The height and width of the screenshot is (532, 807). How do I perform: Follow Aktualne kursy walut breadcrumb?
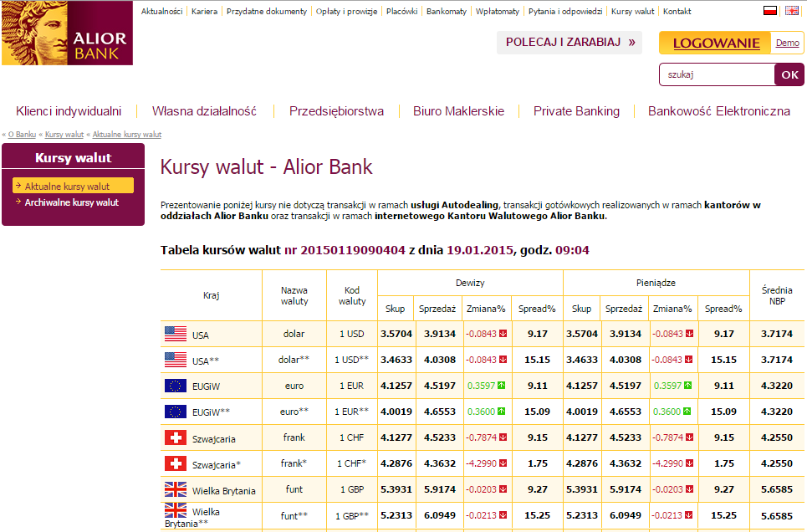pos(126,135)
